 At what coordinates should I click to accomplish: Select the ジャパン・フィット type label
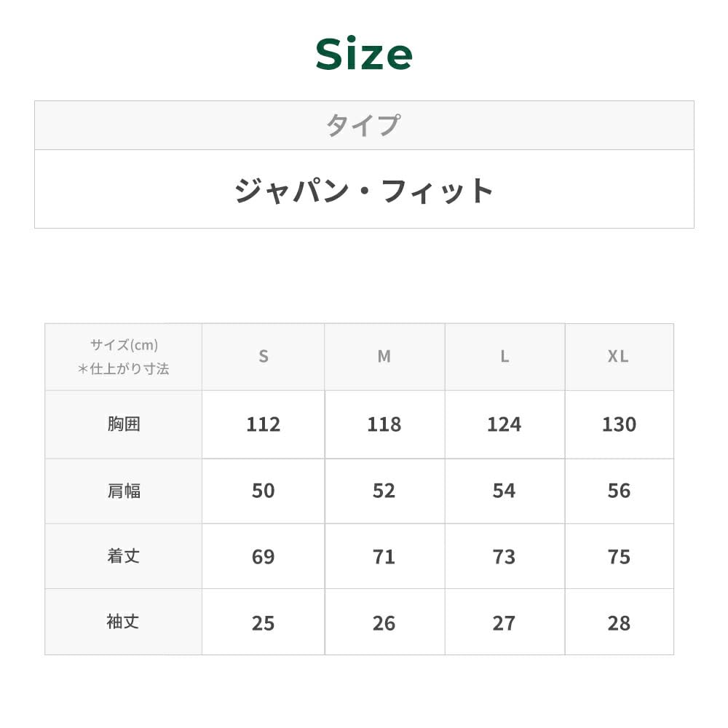click(x=364, y=191)
